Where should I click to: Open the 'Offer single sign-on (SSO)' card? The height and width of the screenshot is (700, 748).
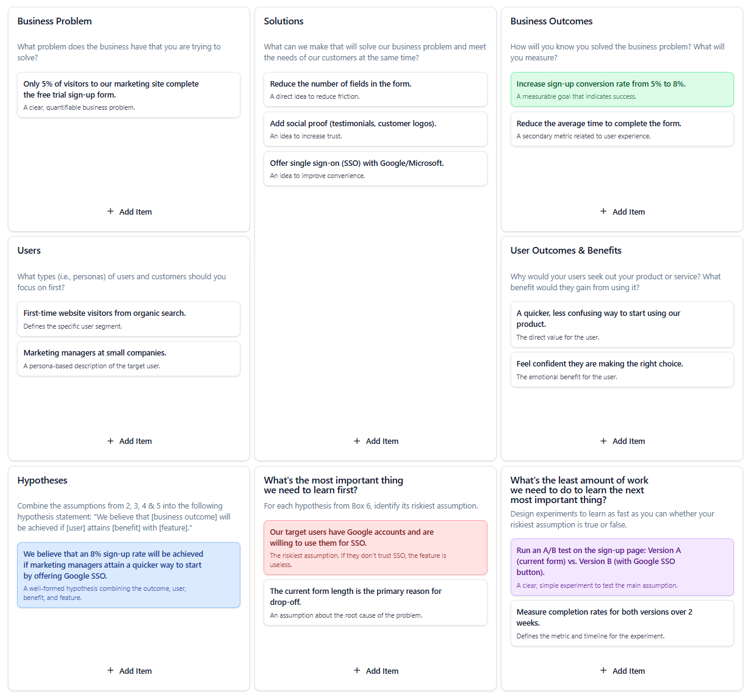pos(375,169)
